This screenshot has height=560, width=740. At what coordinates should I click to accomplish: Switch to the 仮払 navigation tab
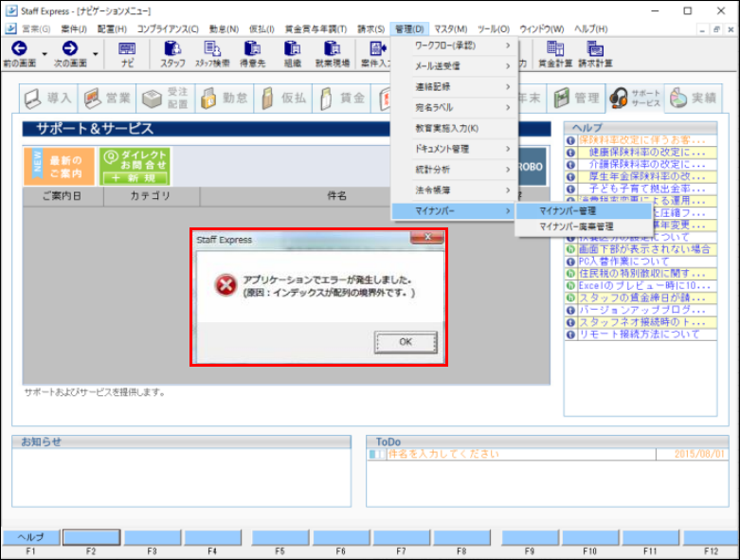coord(283,99)
